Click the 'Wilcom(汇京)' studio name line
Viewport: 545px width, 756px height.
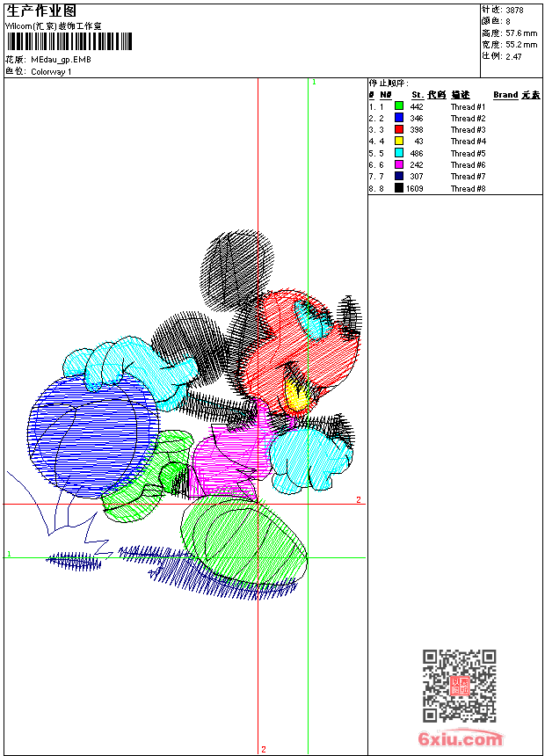[54, 26]
